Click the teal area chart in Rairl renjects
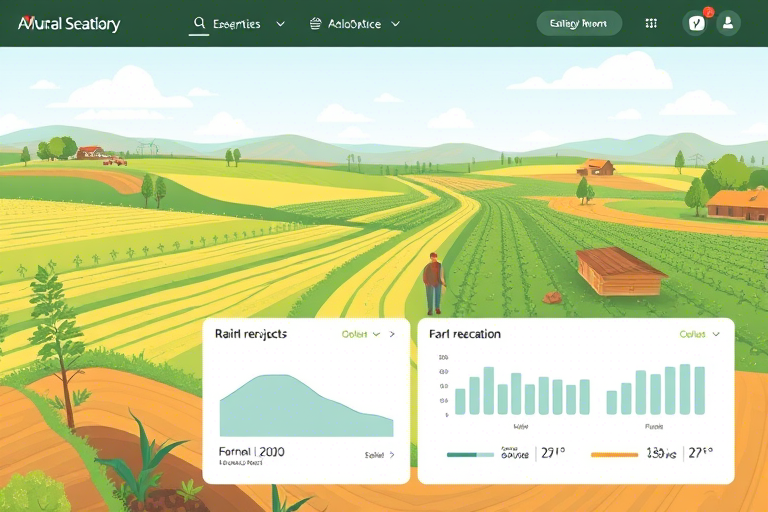Screen dimensions: 768x512 point(307,406)
